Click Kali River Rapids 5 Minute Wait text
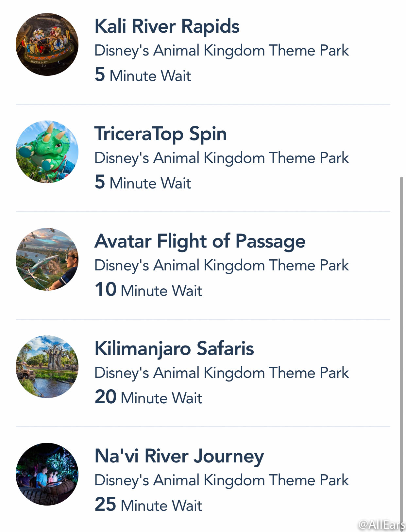Screen dimensions: 406x532 pyautogui.click(x=143, y=75)
